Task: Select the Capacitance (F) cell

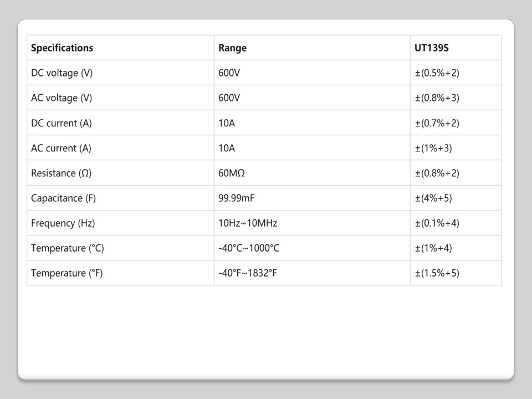Action: (63, 198)
